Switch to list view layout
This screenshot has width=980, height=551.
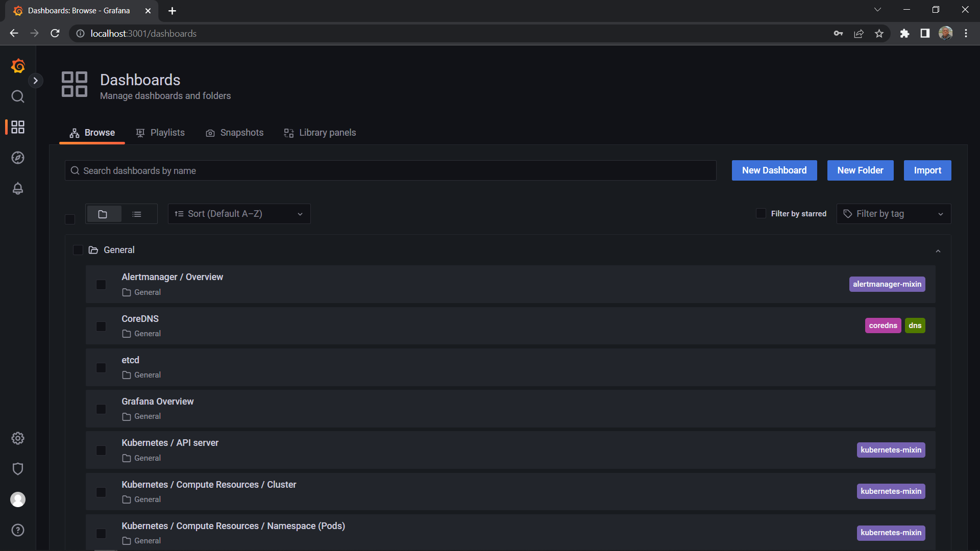coord(137,214)
